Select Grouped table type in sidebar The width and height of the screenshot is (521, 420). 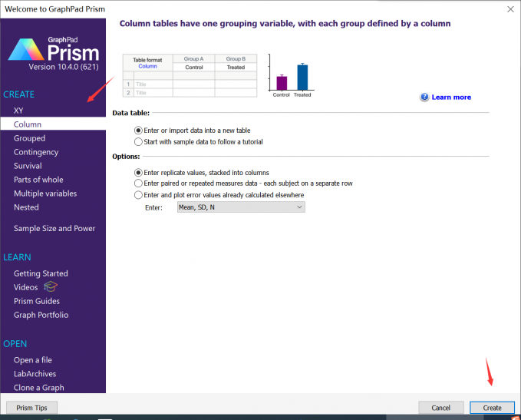tap(29, 138)
